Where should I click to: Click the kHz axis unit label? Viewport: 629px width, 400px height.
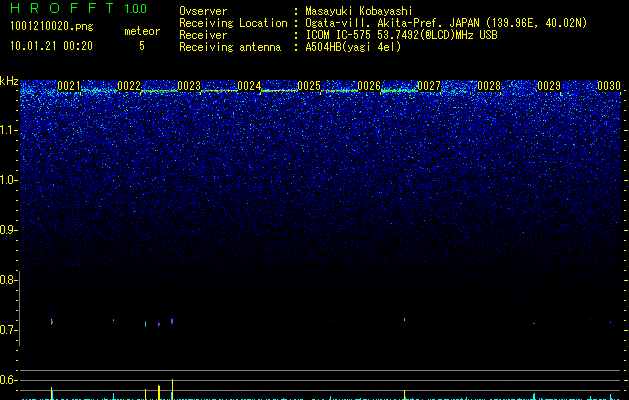(x=9, y=81)
